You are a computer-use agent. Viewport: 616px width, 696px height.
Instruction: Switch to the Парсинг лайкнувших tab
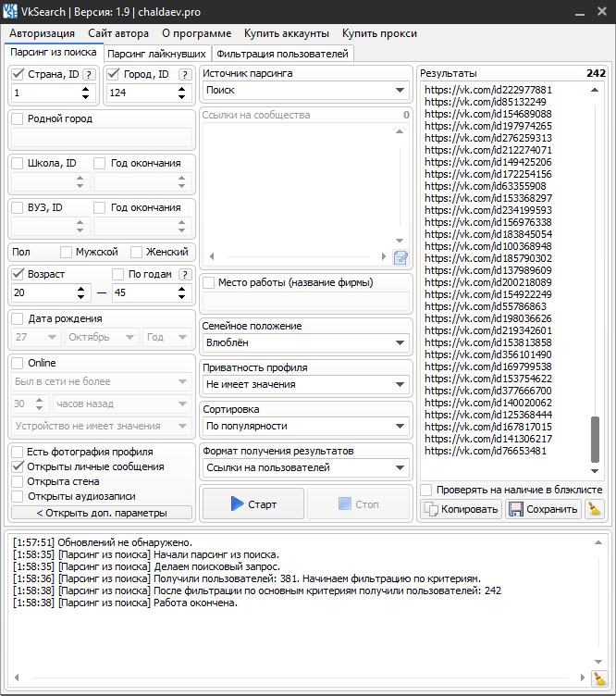click(x=157, y=54)
